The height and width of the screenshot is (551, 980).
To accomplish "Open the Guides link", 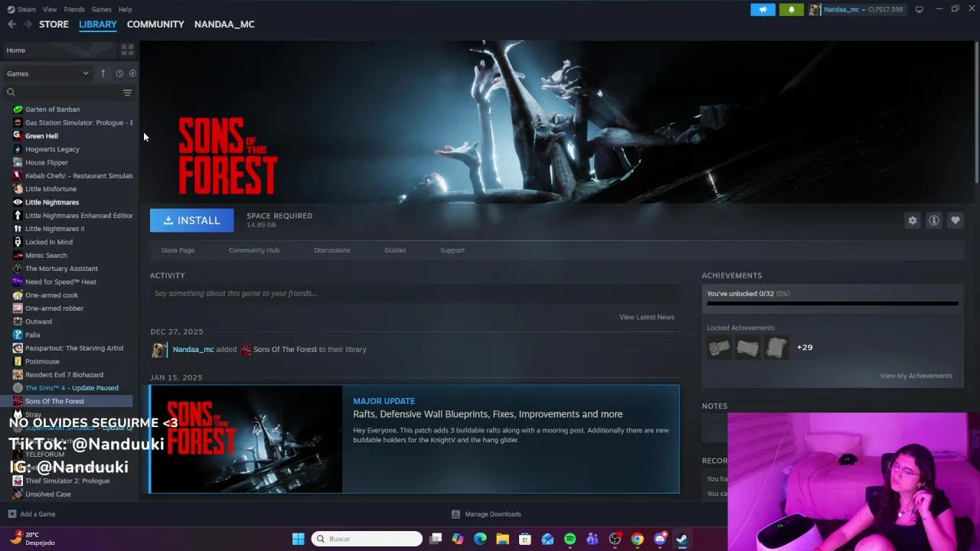I will coord(395,250).
